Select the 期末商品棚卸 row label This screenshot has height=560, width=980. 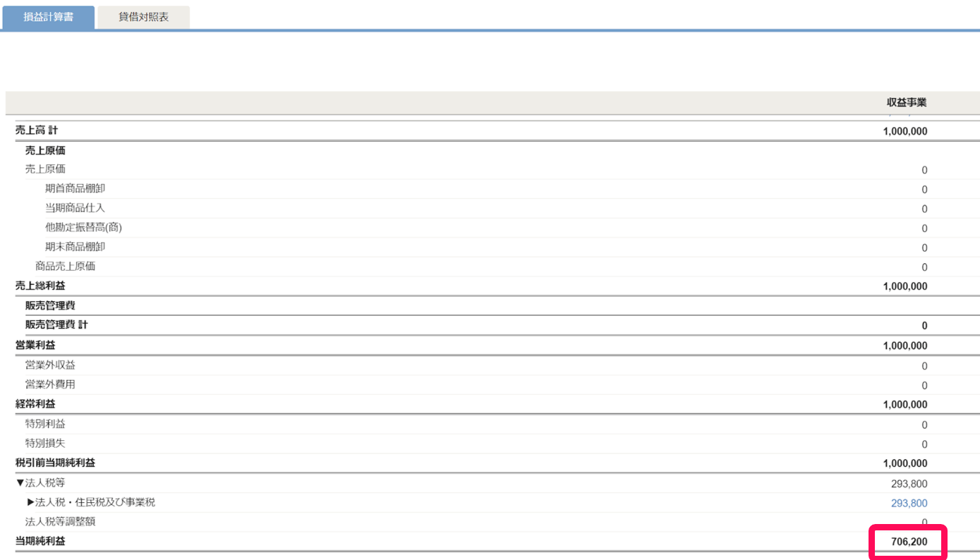click(75, 248)
